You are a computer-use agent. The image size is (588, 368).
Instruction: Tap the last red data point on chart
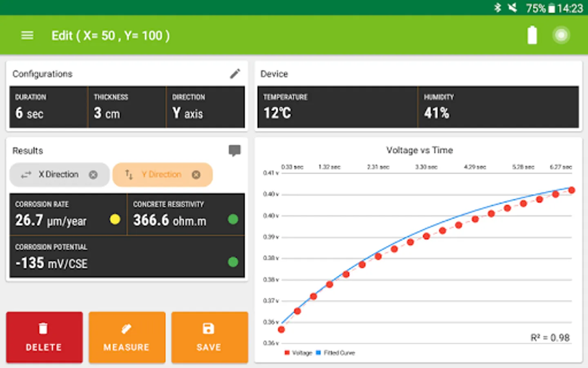[x=572, y=190]
